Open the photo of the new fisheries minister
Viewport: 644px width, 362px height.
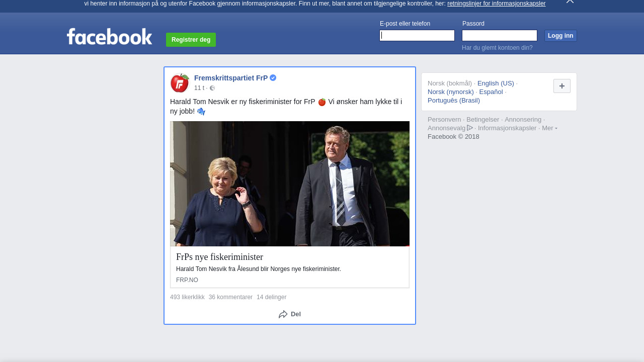pos(290,184)
